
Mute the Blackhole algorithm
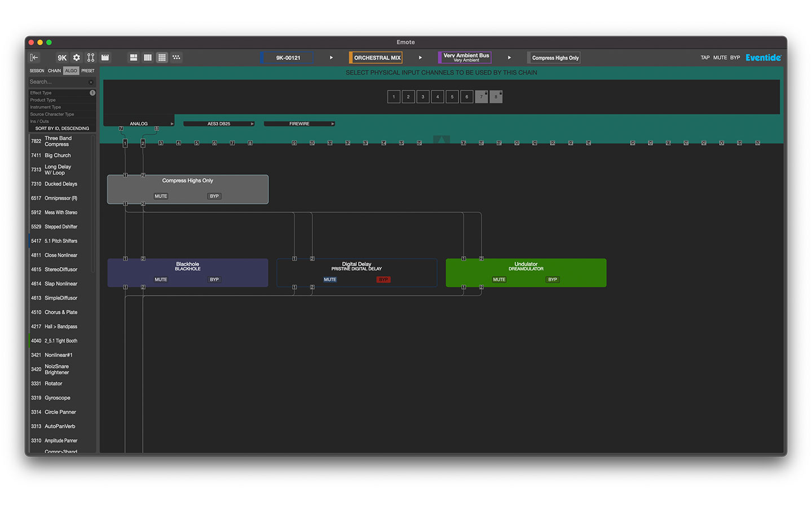161,279
